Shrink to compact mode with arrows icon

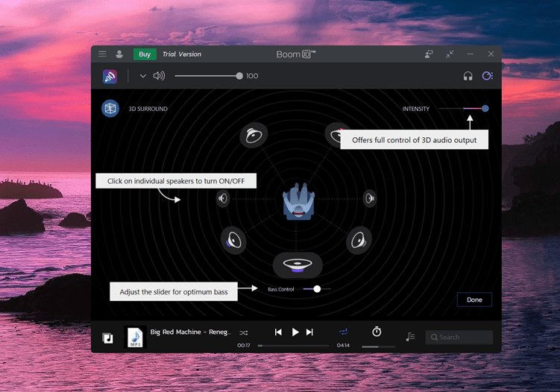[x=450, y=54]
